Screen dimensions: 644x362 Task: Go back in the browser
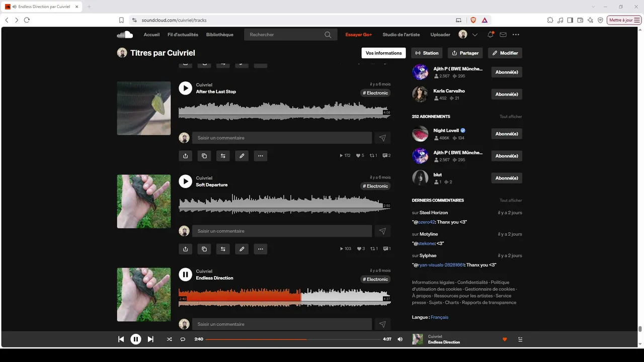[x=7, y=20]
